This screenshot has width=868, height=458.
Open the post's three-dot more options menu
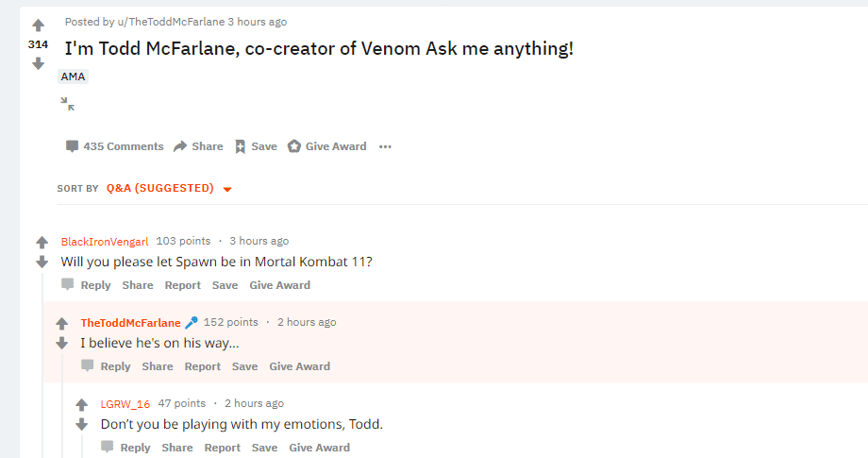[385, 146]
